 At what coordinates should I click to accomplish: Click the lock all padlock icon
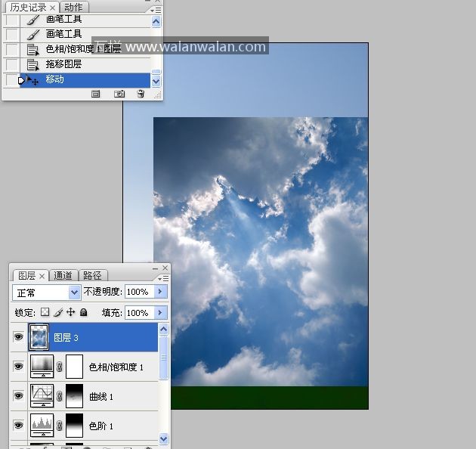tap(83, 312)
